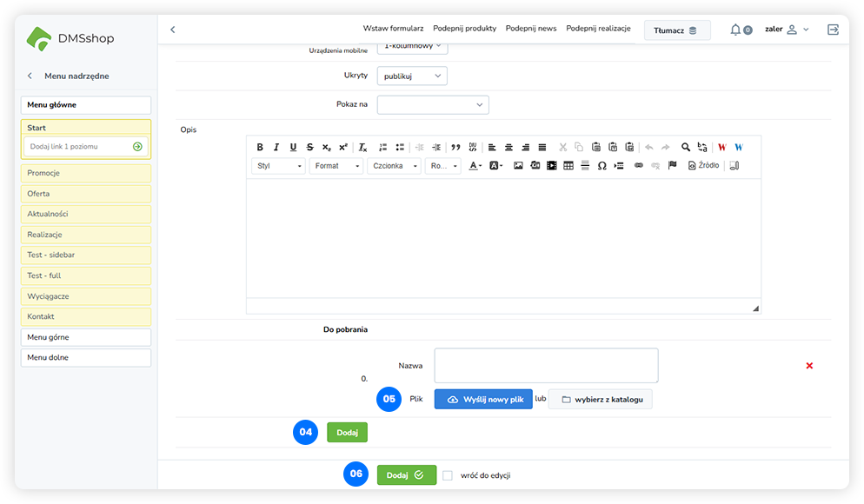Expand the 'Pokaz na' dropdown
Screen dimensions: 864x504
point(433,105)
